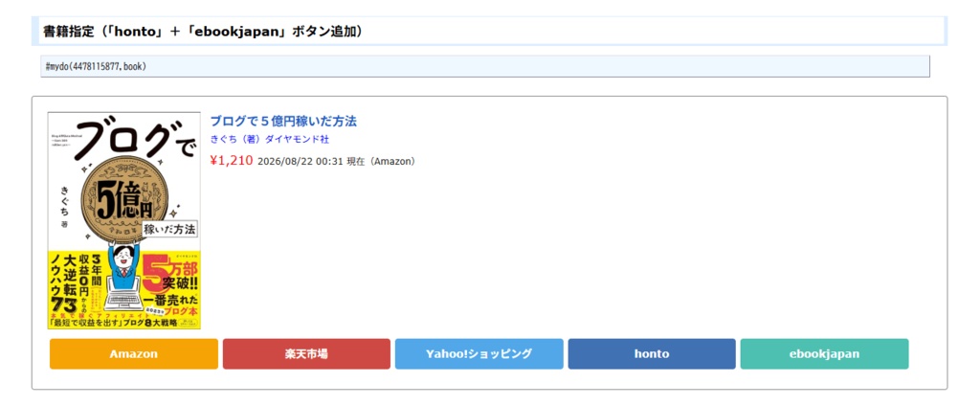Open the ebookjapan button
The width and height of the screenshot is (980, 406).
[824, 354]
